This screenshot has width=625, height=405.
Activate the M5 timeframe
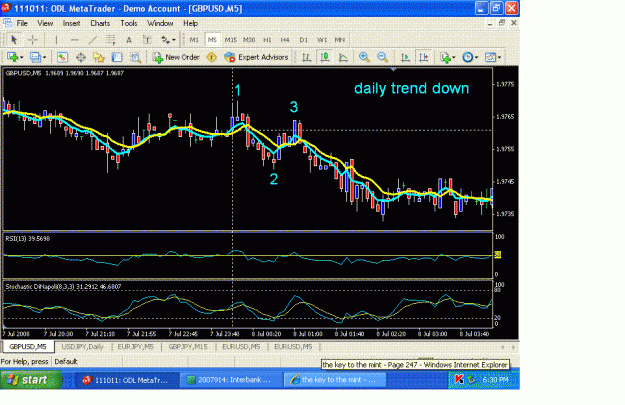point(212,40)
